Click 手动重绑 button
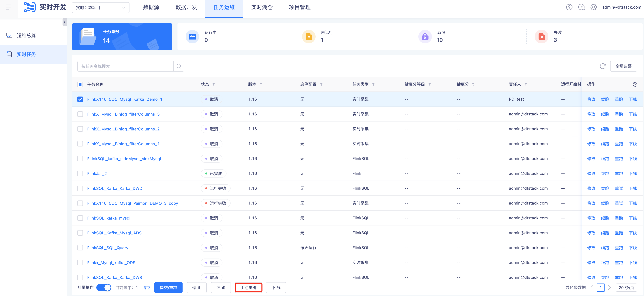Image resolution: width=644 pixels, height=296 pixels. coord(248,288)
